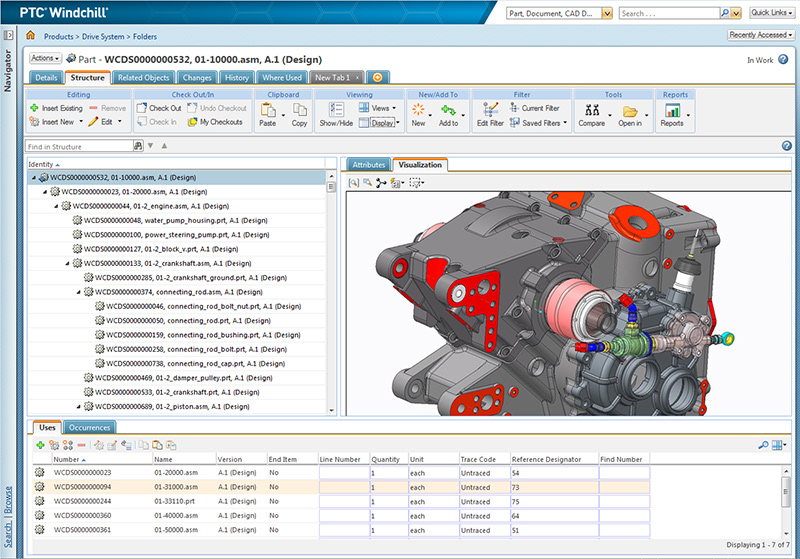Click the Uses table scroll down arrow
800x559 pixels.
pos(786,533)
